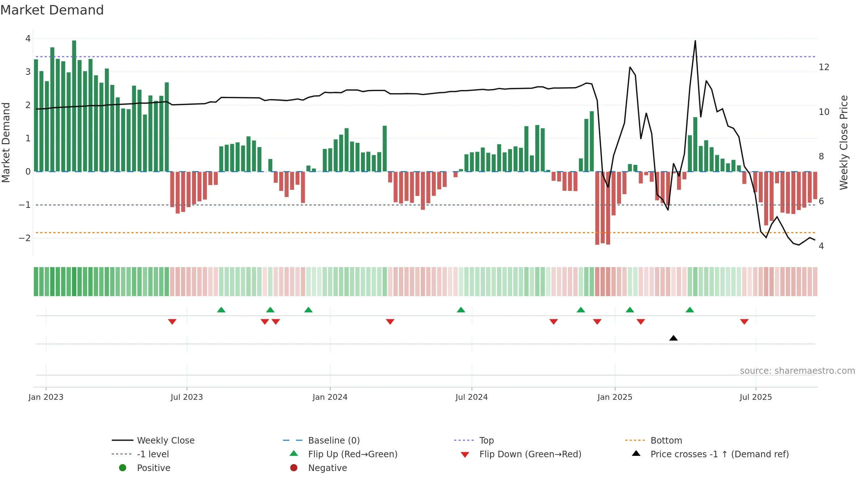Click the Jul 2024 axis label
Image resolution: width=868 pixels, height=488 pixels.
[x=472, y=397]
